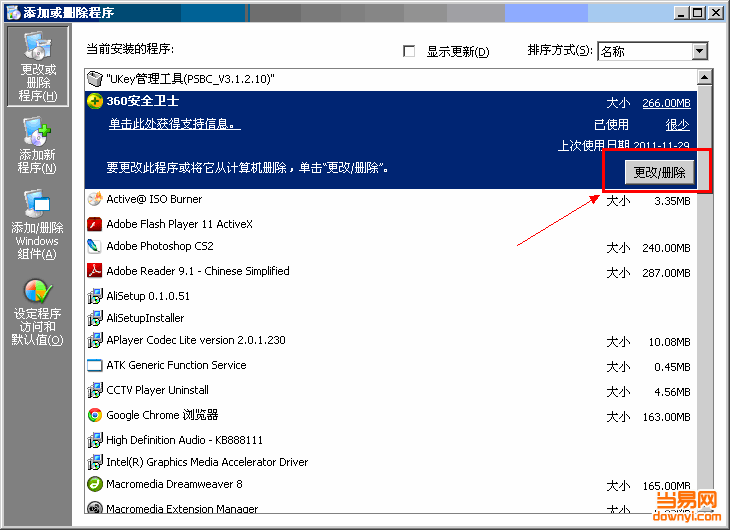The image size is (730, 530).
Task: Click the Adobe Reader 9.1 icon
Action: coord(95,271)
